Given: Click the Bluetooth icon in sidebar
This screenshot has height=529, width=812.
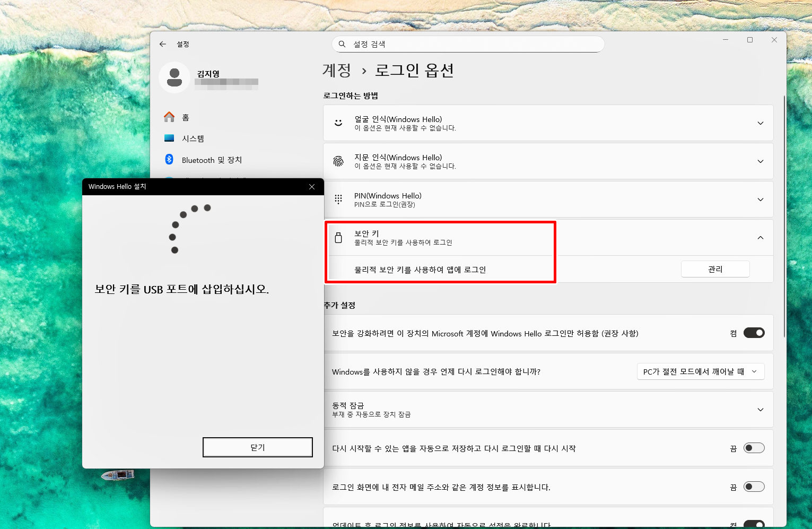Looking at the screenshot, I should click(169, 159).
